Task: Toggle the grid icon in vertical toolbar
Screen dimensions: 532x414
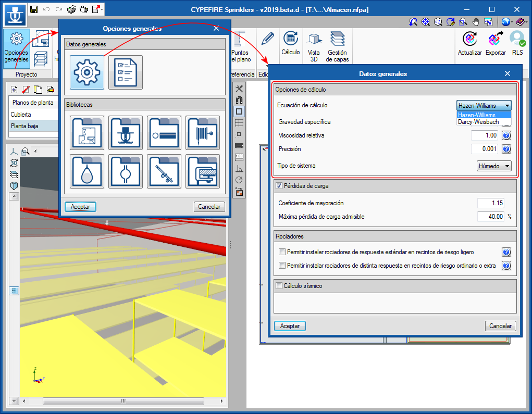Action: (x=239, y=123)
